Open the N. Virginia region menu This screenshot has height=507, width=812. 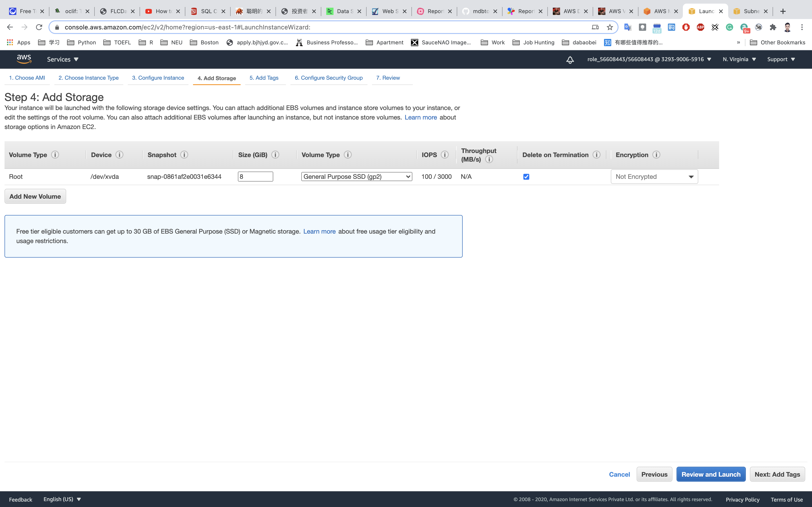coord(739,59)
